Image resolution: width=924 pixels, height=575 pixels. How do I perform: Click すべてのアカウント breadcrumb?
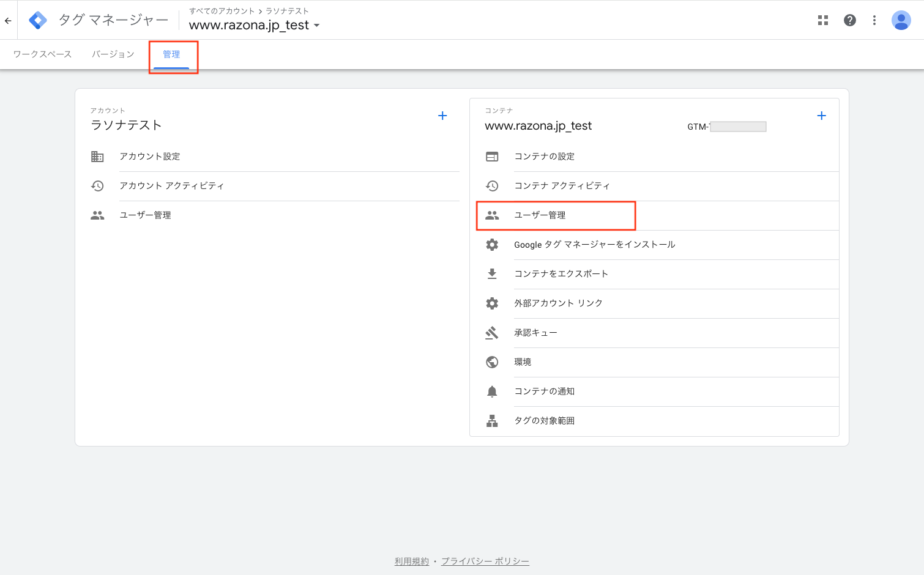(x=222, y=11)
